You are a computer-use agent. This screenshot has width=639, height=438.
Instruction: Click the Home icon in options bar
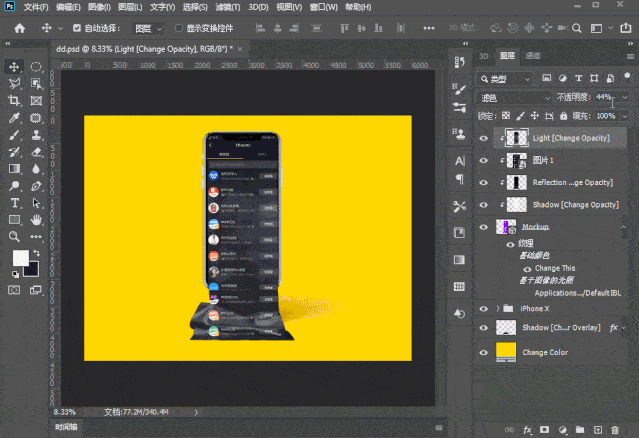coord(20,28)
